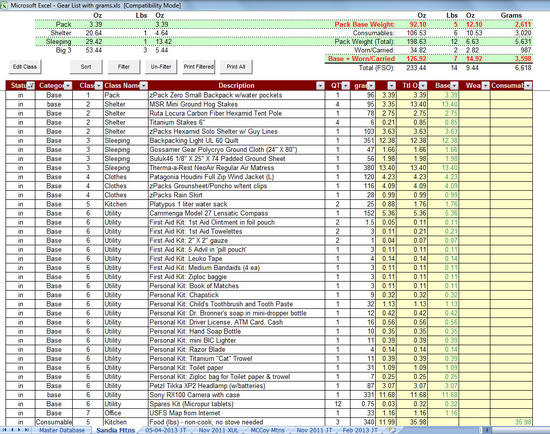The image size is (550, 434).
Task: Switch to the Nov 2011 XUL sheet tab
Action: point(218,430)
